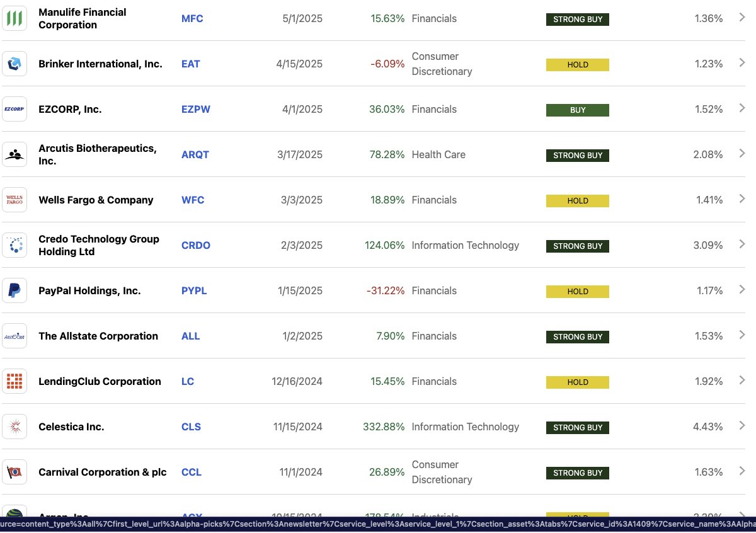Click Brinker International's HOLD rating badge

(578, 65)
